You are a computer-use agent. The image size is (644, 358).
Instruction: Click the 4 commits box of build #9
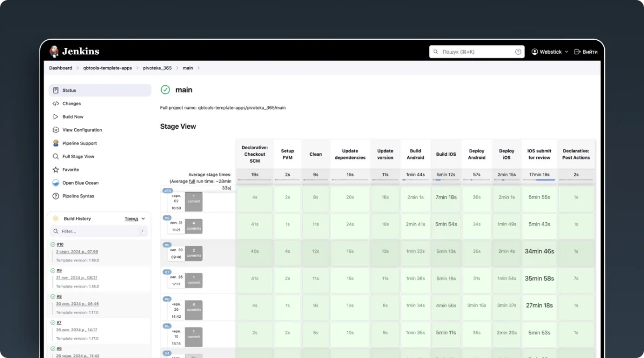194,225
